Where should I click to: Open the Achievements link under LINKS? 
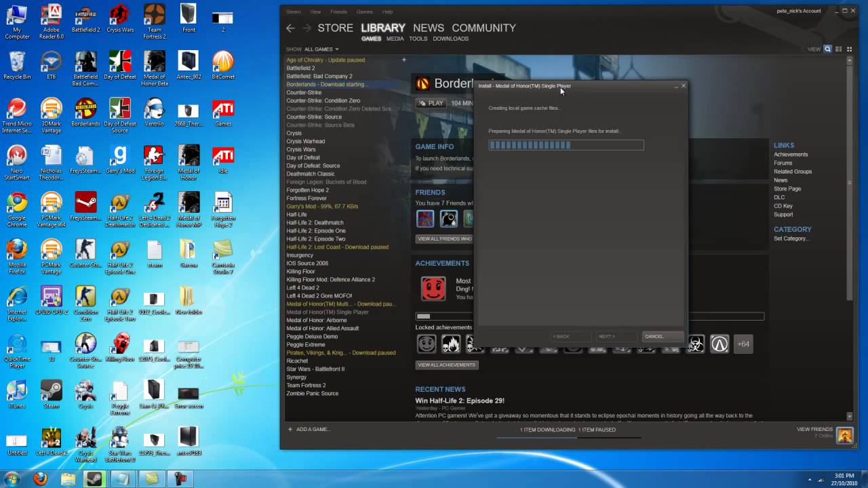pos(791,155)
